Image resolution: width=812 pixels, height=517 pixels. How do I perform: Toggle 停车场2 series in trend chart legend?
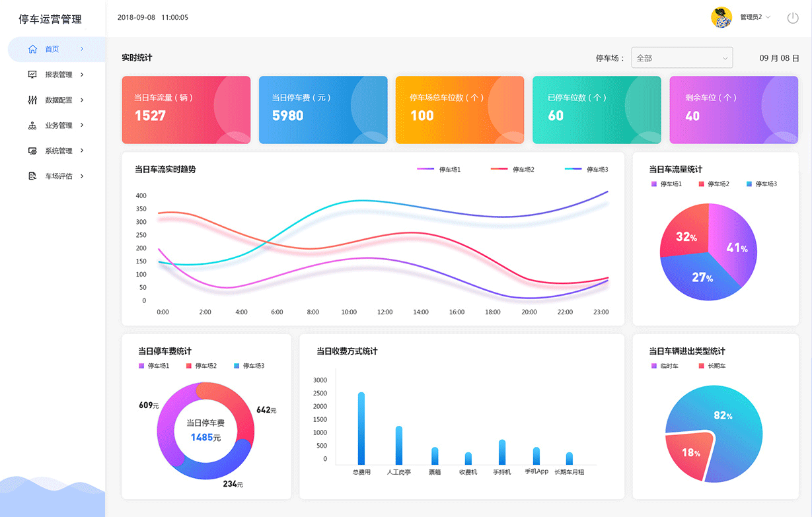[x=513, y=170]
